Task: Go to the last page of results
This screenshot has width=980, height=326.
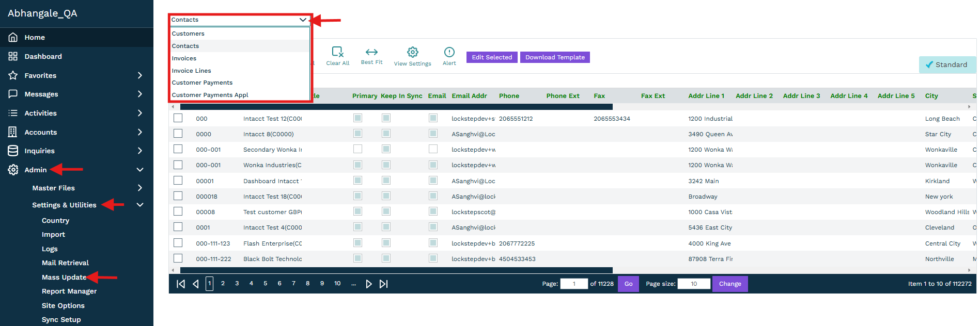Action: (x=383, y=284)
